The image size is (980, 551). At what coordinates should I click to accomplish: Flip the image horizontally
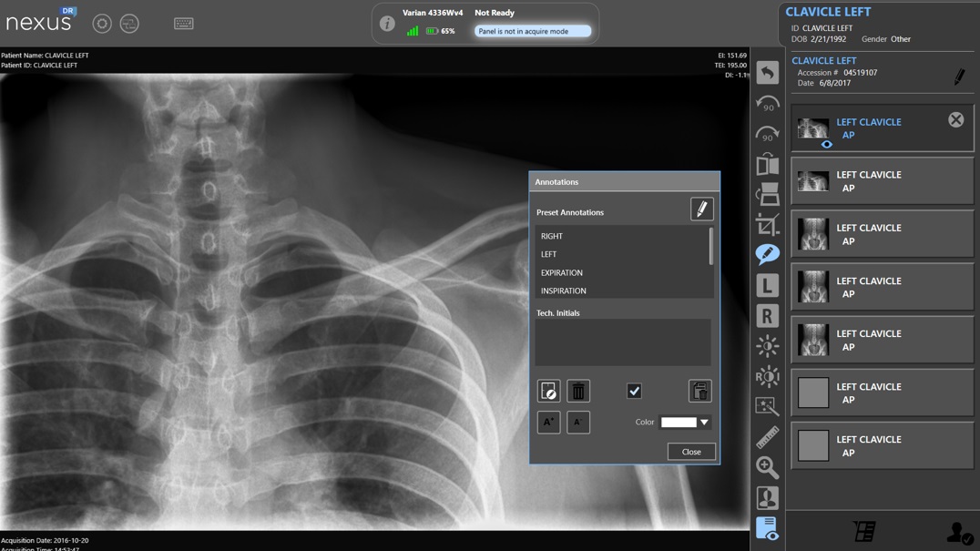[x=768, y=165]
